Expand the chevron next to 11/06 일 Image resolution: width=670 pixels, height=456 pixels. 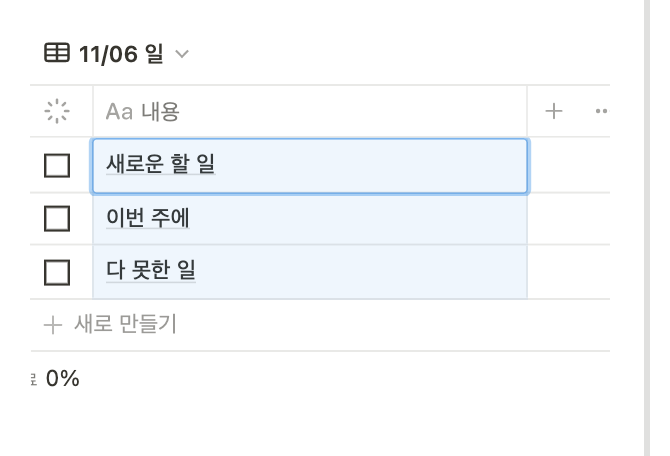[182, 54]
